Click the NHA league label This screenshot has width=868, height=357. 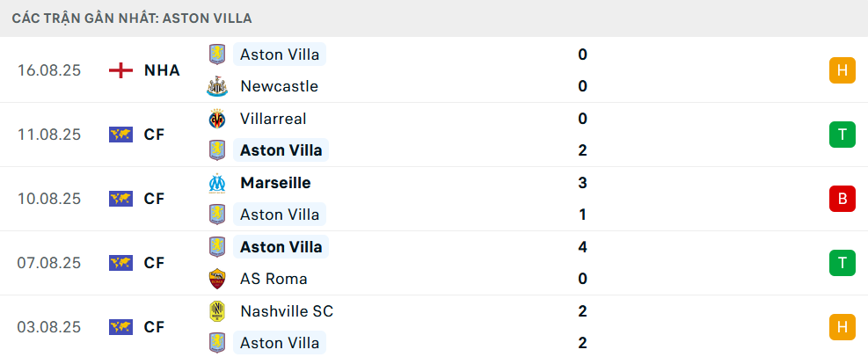(x=162, y=70)
